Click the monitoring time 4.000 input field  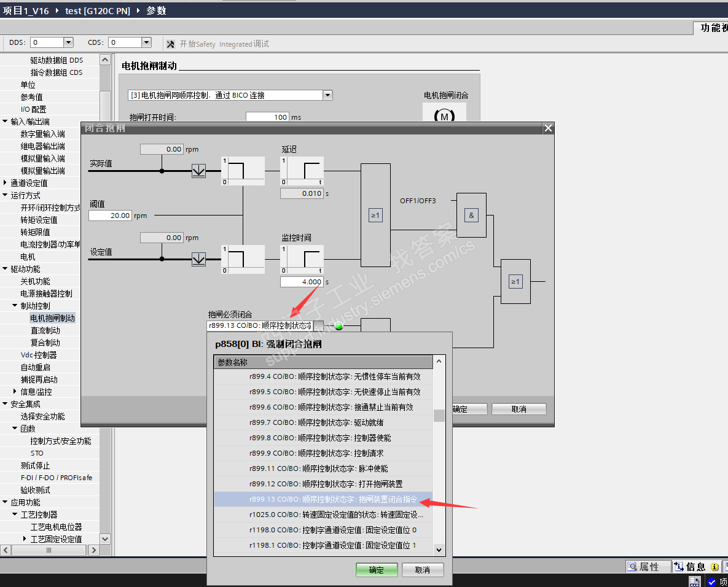click(x=302, y=282)
